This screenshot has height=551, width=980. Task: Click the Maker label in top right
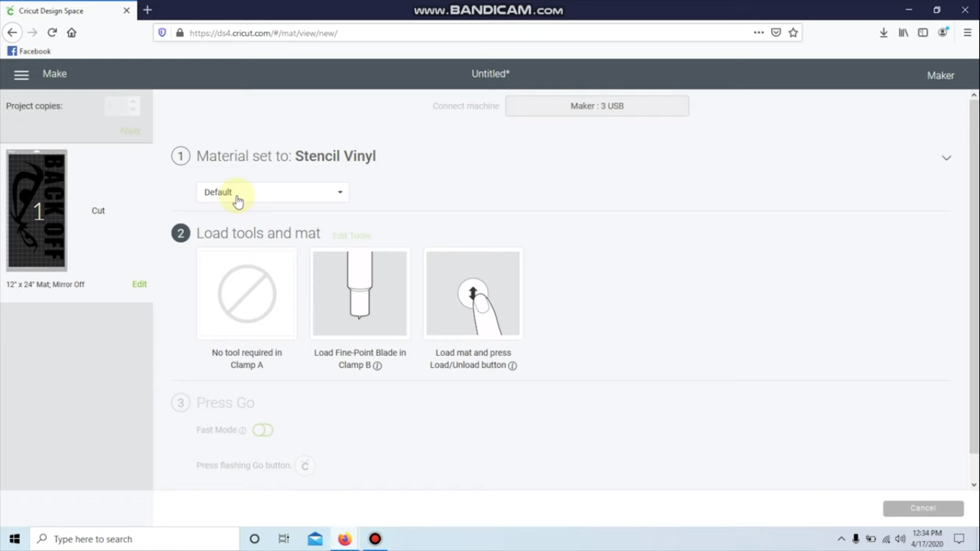tap(940, 75)
